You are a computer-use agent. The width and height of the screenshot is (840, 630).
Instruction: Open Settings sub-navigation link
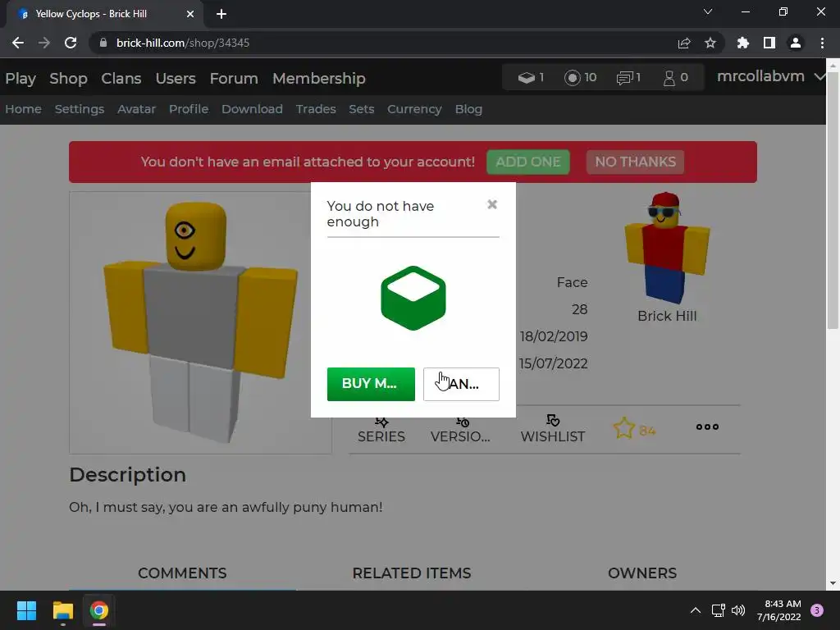(x=80, y=109)
